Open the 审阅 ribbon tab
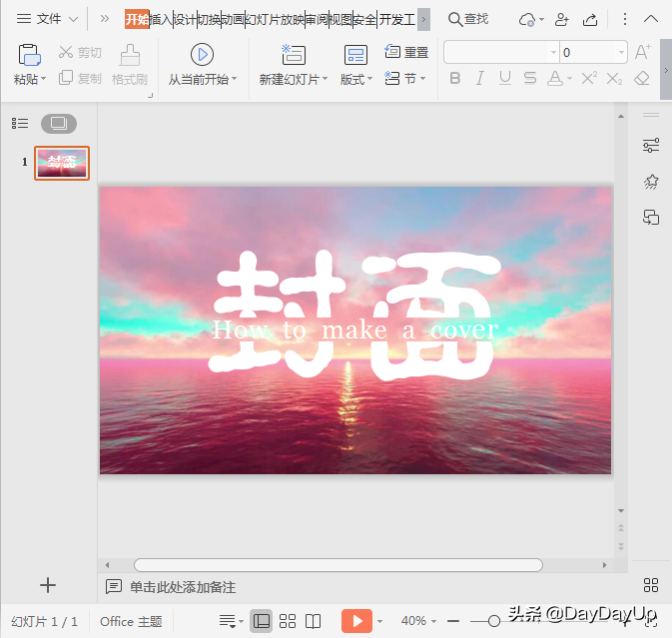This screenshot has height=638, width=672. [x=317, y=19]
